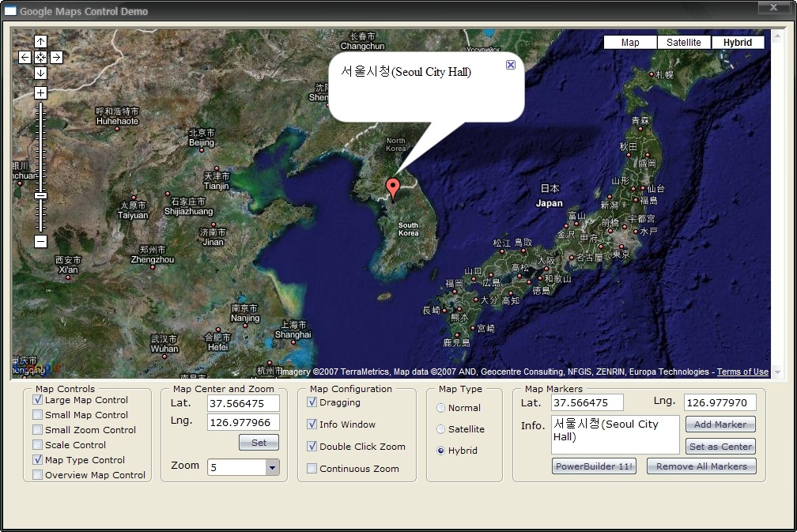
Task: Click the Set as Center button
Action: (720, 447)
